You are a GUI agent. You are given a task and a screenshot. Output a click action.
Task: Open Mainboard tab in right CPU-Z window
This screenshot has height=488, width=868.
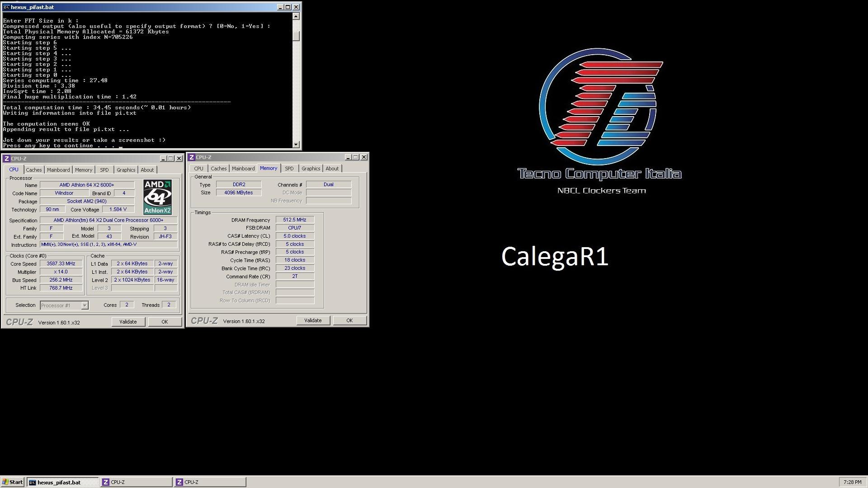coord(243,169)
